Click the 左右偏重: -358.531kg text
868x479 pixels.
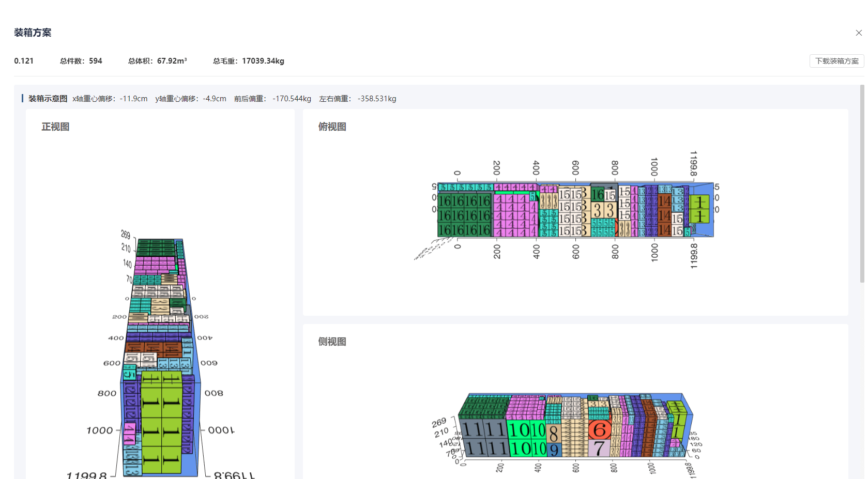[358, 99]
